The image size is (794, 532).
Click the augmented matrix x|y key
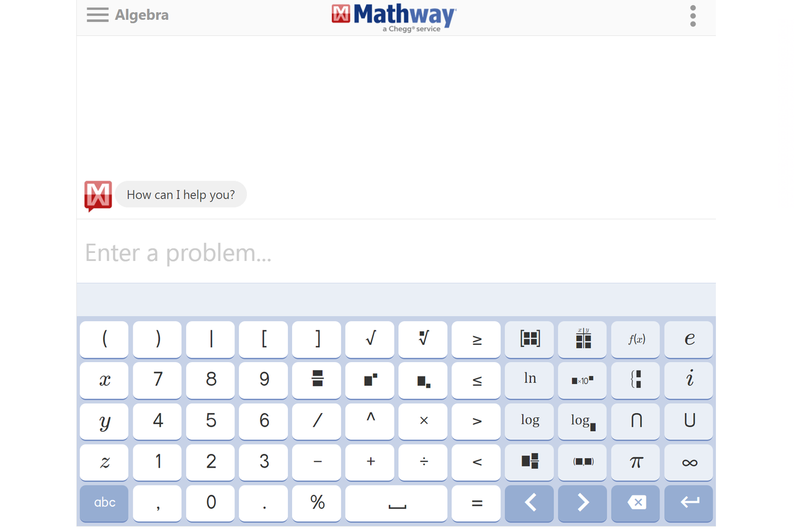point(582,339)
